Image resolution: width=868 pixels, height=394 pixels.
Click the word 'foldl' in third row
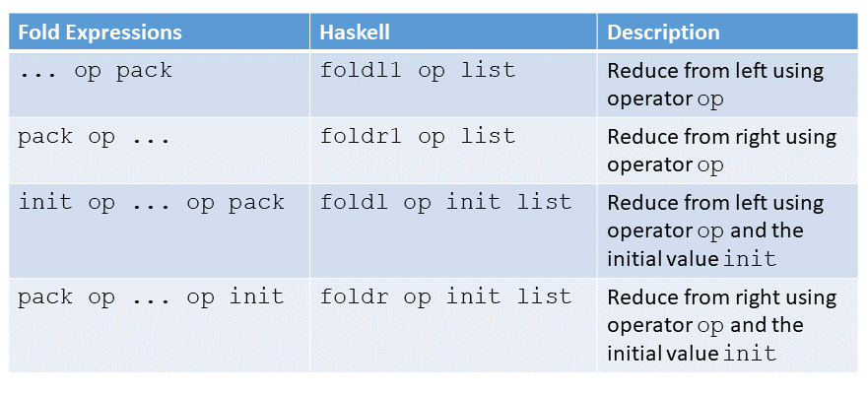(355, 202)
